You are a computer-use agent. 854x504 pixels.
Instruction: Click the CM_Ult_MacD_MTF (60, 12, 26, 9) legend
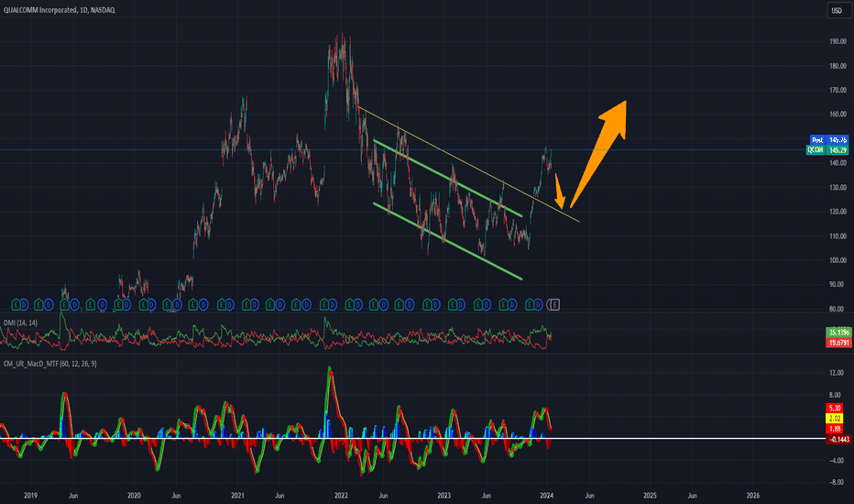pos(50,364)
